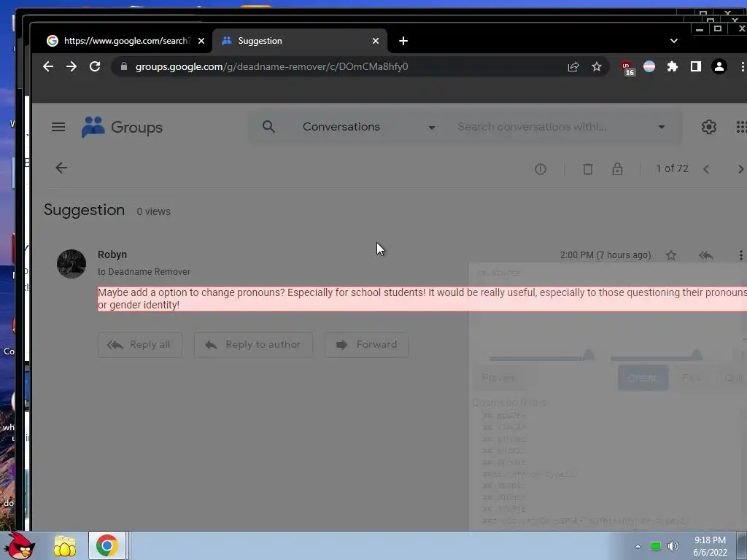Reload the Groups page
747x560 pixels.
point(95,66)
